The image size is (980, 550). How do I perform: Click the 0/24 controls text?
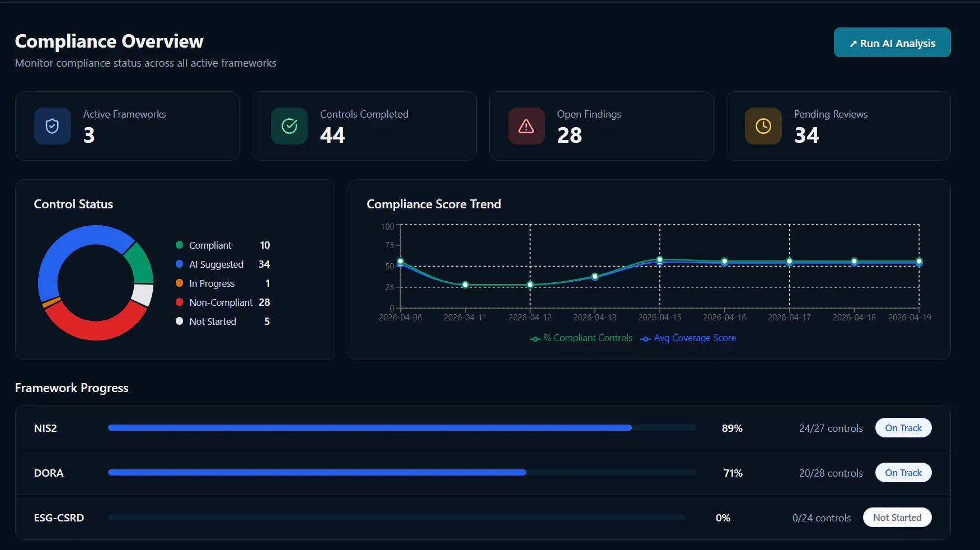point(822,518)
